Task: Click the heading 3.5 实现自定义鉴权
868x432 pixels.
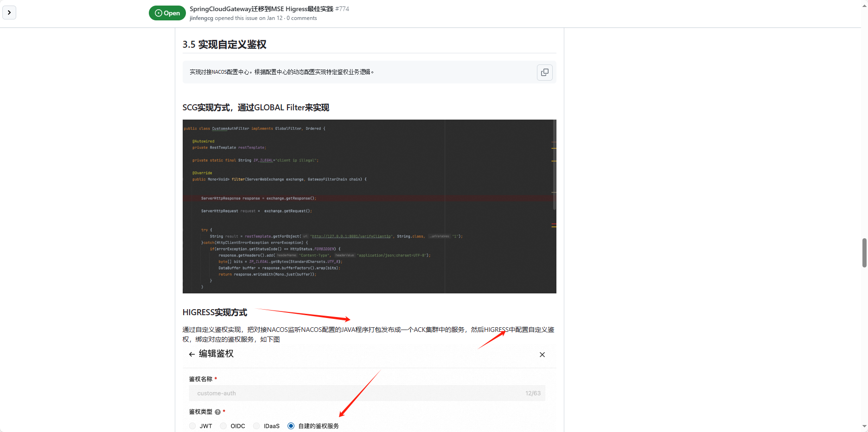Action: [224, 44]
